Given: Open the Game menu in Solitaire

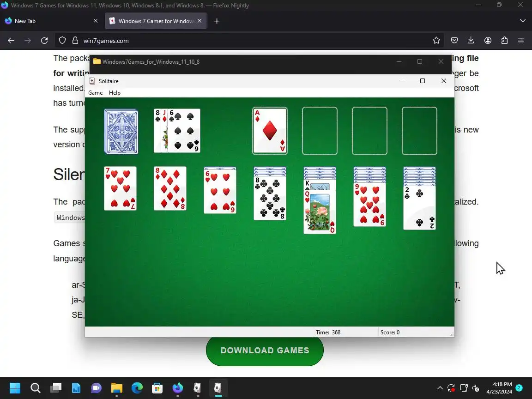Looking at the screenshot, I should 95,93.
